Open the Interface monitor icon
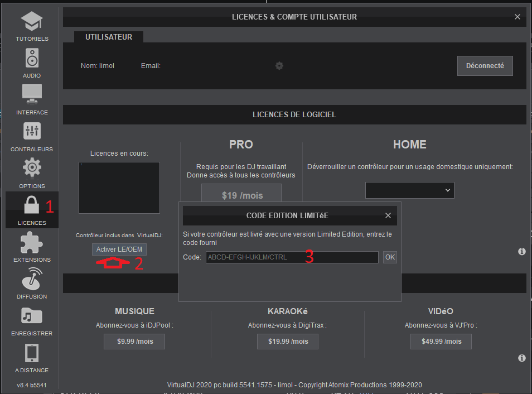Image resolution: width=532 pixels, height=394 pixels. point(32,94)
